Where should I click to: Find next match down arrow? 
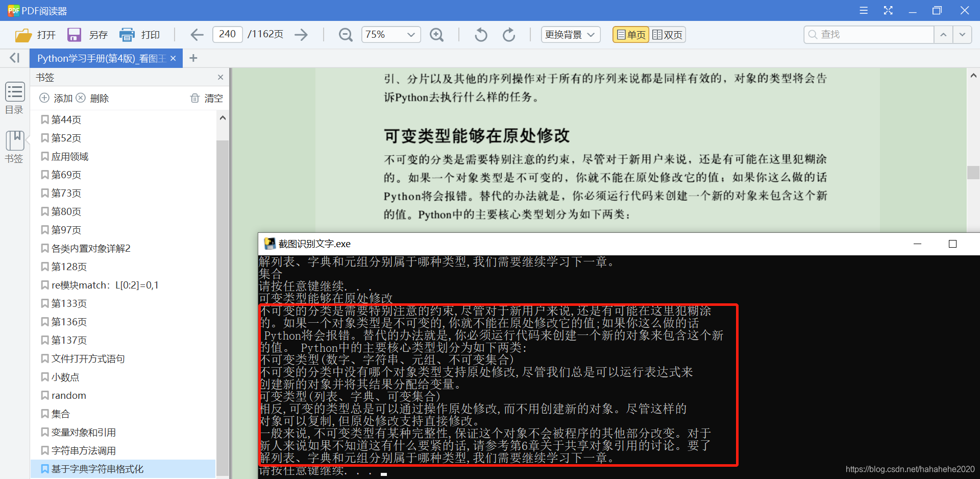coord(962,34)
